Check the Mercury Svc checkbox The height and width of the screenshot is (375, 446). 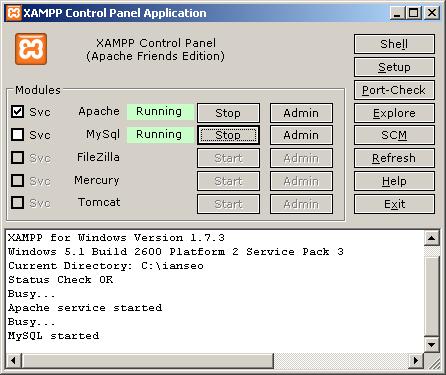click(18, 180)
